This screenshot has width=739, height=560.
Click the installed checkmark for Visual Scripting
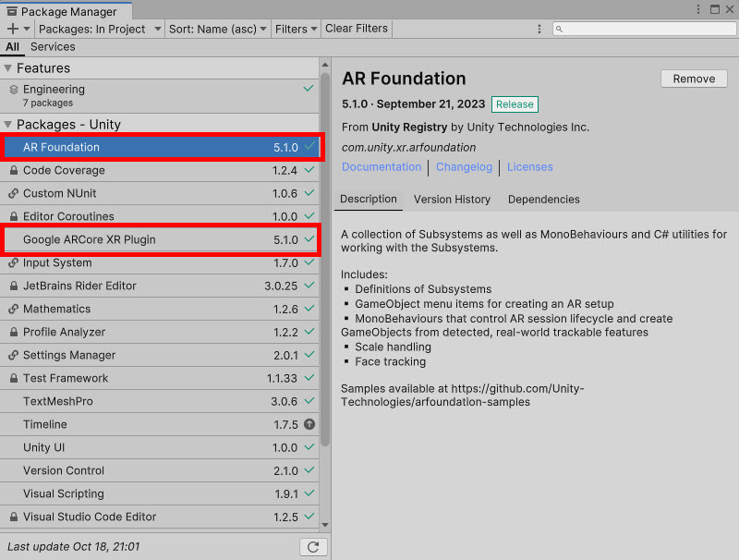[309, 493]
